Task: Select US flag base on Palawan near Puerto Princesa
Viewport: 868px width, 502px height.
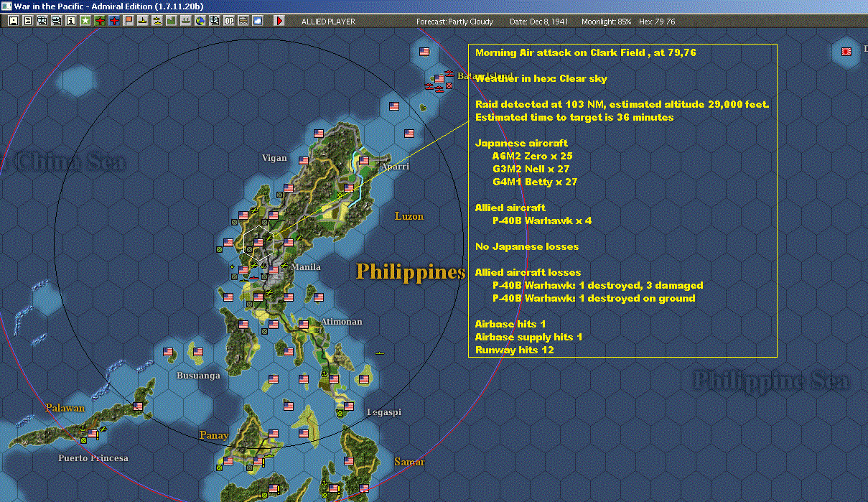Action: coord(93,434)
